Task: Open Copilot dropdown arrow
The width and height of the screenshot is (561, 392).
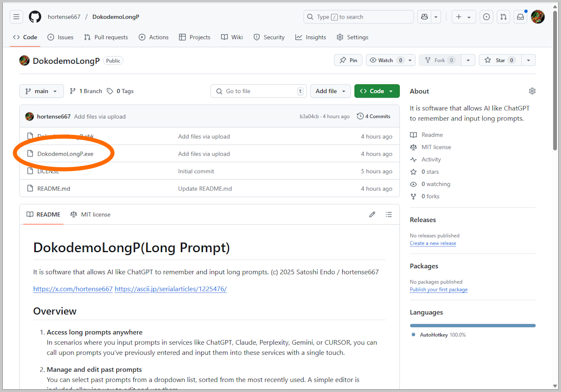Action: pyautogui.click(x=436, y=17)
